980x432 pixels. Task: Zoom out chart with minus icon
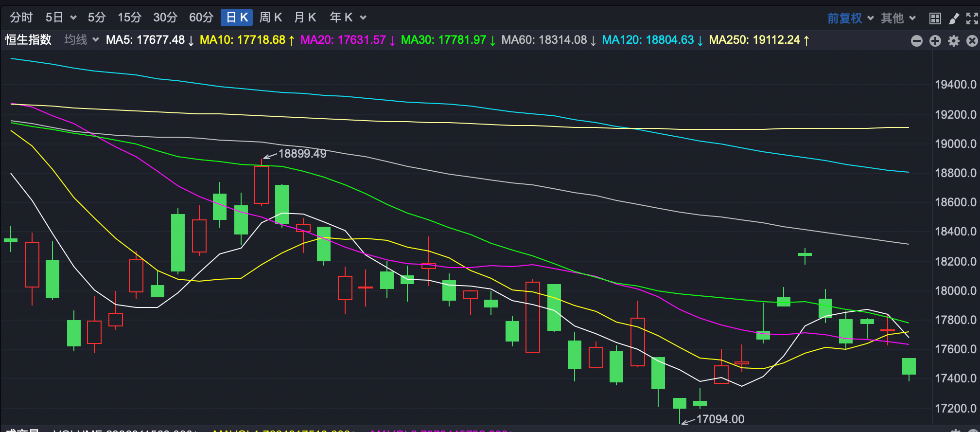[916, 41]
